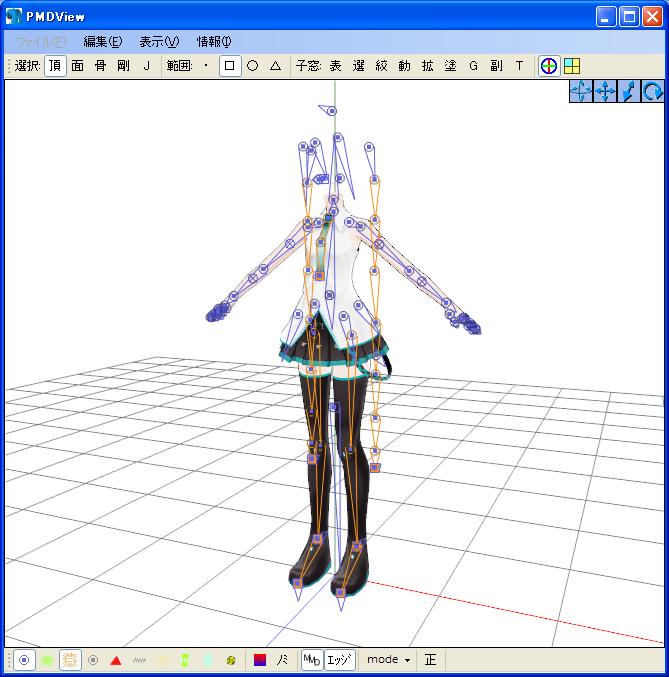Open the 塗 sub-window

pyautogui.click(x=450, y=66)
